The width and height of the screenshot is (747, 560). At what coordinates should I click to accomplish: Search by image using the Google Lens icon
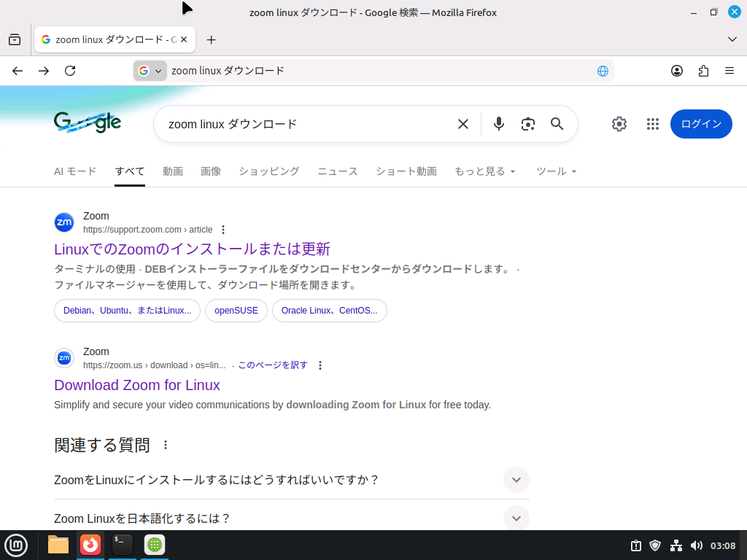point(527,124)
